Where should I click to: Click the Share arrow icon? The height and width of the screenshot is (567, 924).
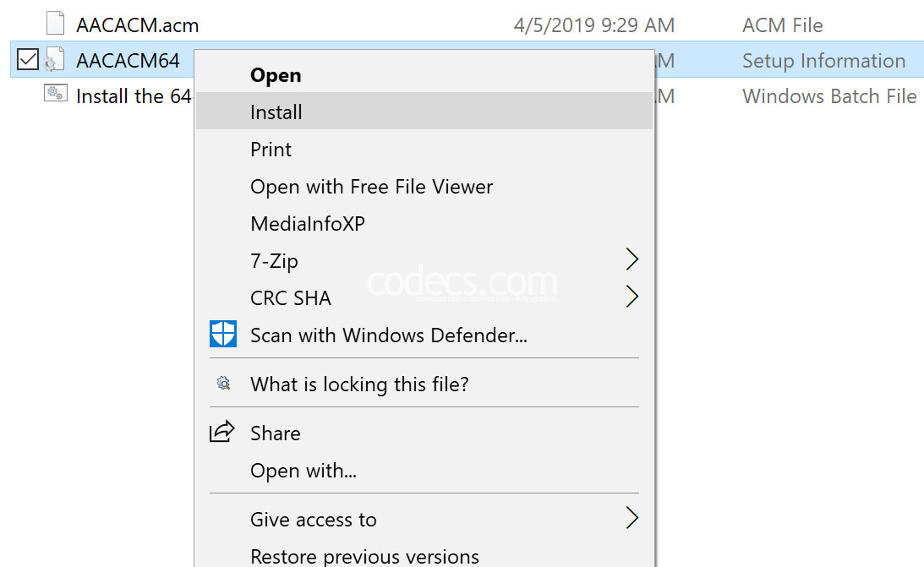222,432
